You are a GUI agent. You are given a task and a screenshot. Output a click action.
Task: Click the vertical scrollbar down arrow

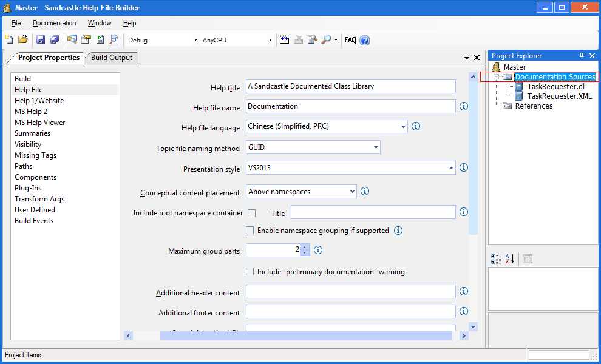(473, 327)
